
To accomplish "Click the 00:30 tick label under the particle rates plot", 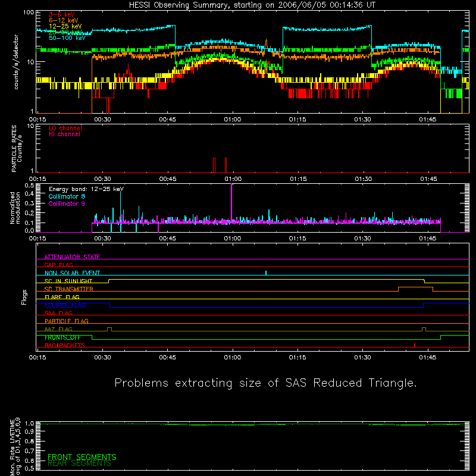I will point(102,179).
